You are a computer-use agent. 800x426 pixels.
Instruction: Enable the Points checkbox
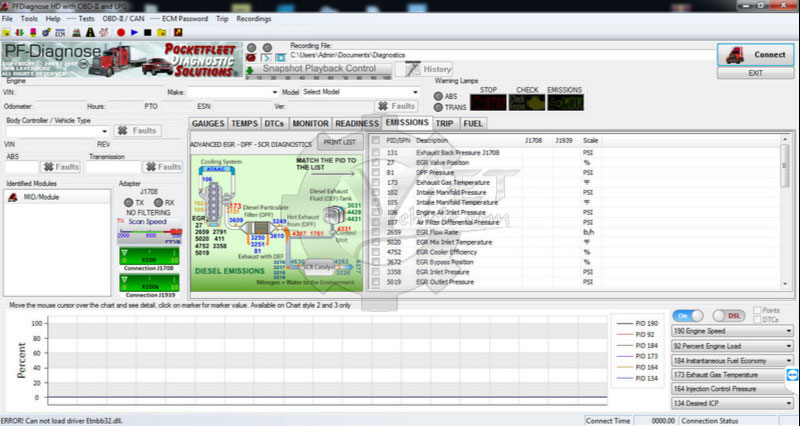coord(757,310)
